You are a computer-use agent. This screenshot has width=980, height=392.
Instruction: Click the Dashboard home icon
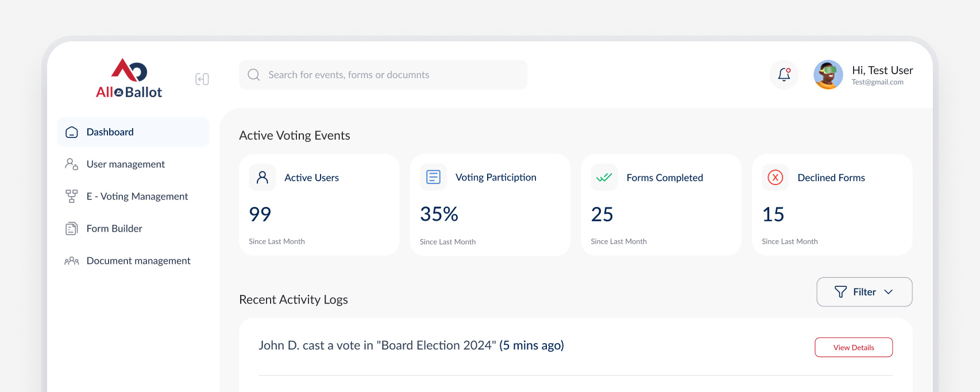click(72, 132)
